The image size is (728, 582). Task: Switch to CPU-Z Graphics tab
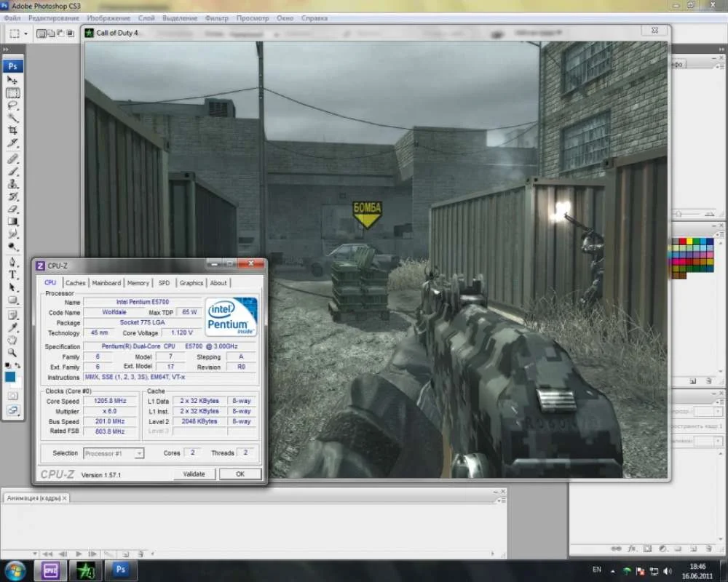(x=191, y=283)
